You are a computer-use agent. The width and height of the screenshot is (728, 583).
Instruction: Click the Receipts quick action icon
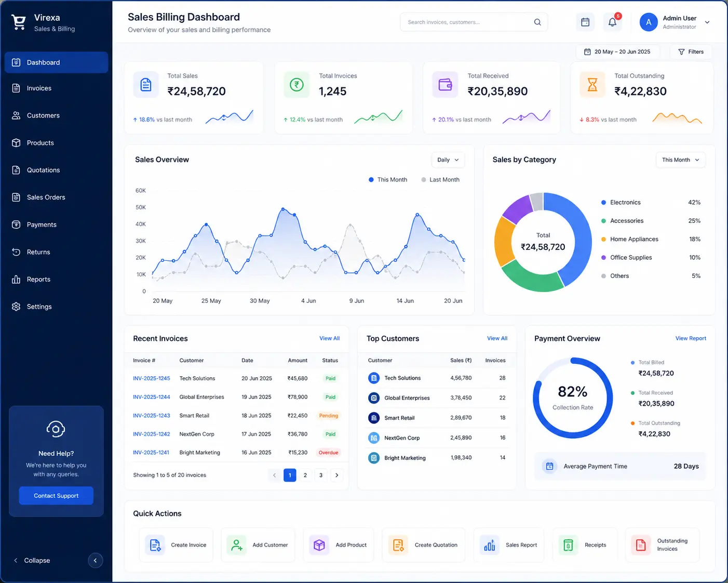(568, 545)
